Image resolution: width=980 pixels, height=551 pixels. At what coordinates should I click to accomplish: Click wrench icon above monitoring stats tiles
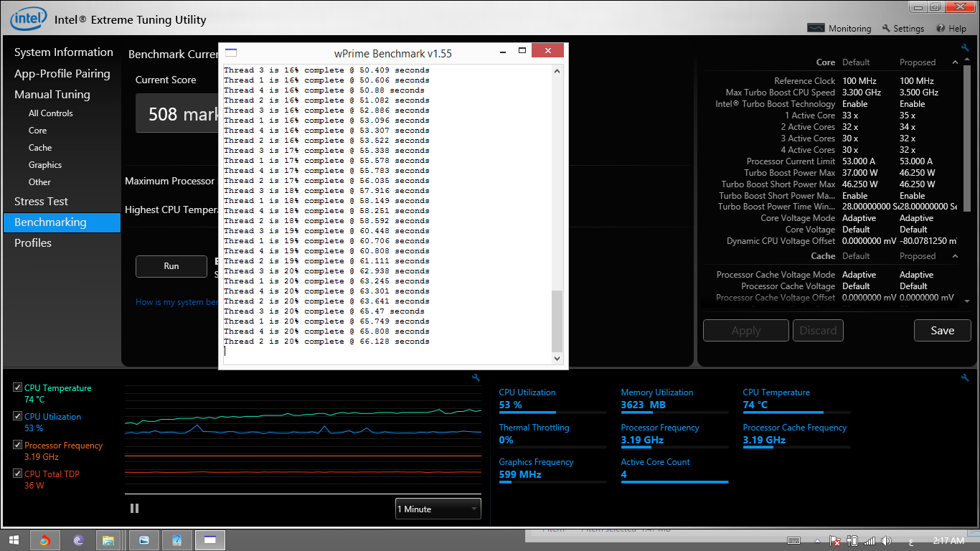coord(965,377)
